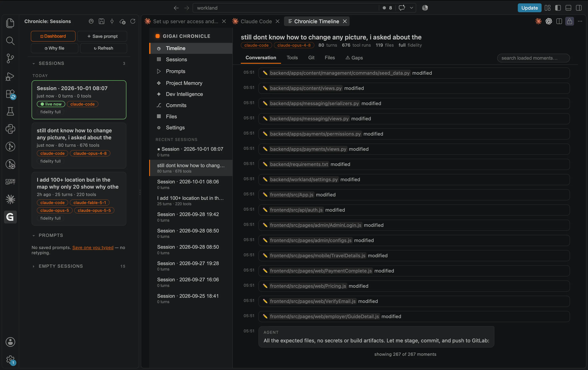The width and height of the screenshot is (588, 370).
Task: Open the Testing flask icon
Action: tap(10, 112)
